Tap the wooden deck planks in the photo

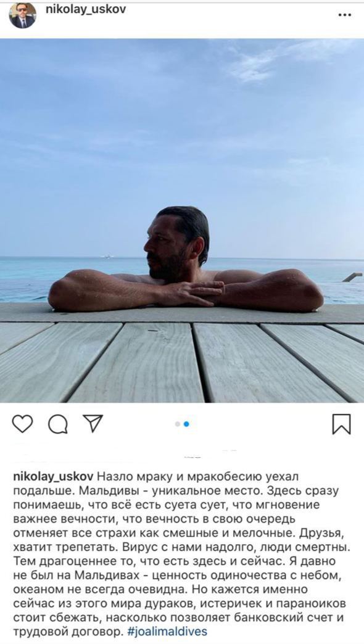point(181,361)
